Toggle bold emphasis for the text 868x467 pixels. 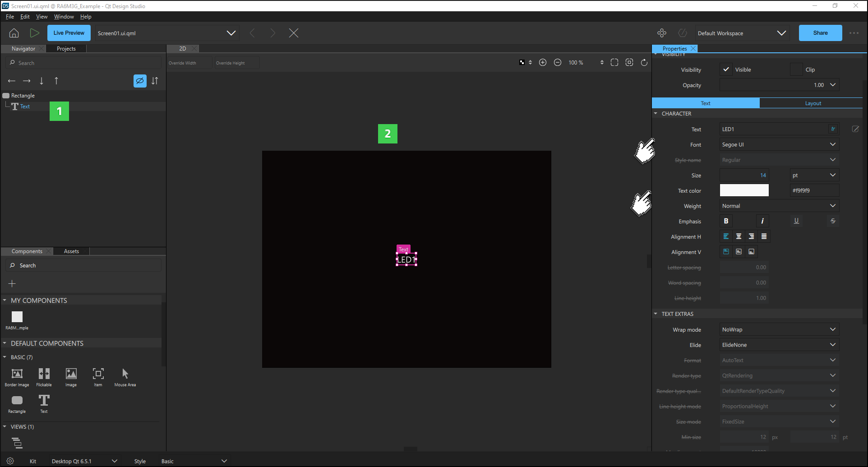[x=726, y=221]
